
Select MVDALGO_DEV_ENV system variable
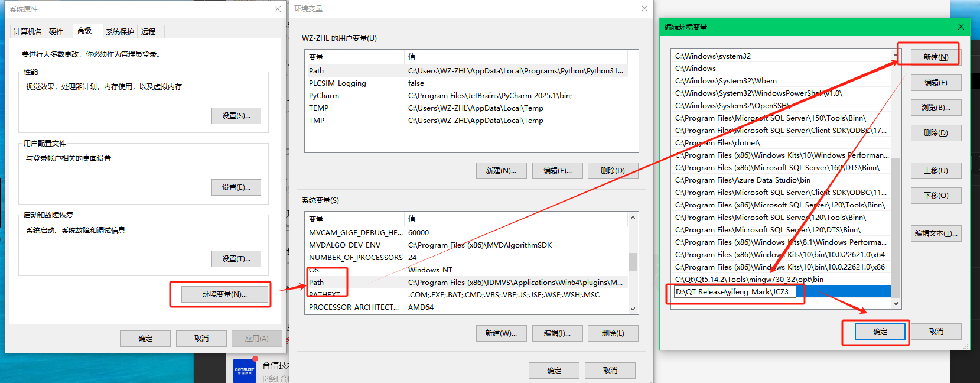pos(465,245)
